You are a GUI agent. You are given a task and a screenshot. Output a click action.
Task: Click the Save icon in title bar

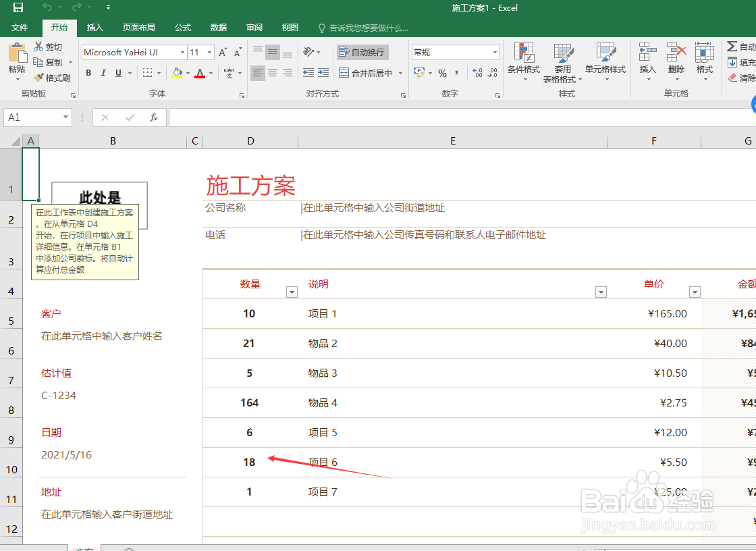[18, 7]
